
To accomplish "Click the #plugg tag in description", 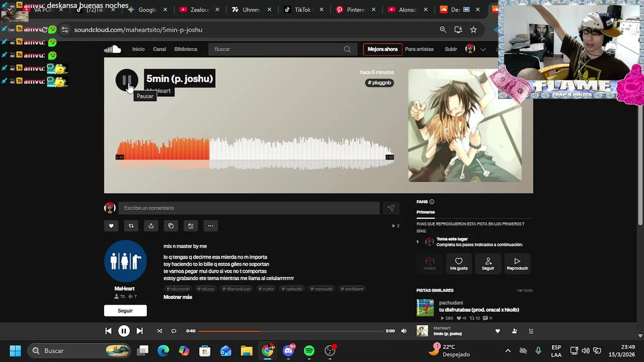I will (206, 290).
